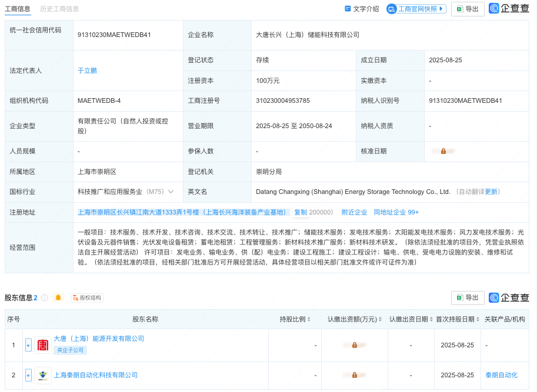
Task: Open 大唐（上海）能源开发有限公司 link
Action: 99,339
